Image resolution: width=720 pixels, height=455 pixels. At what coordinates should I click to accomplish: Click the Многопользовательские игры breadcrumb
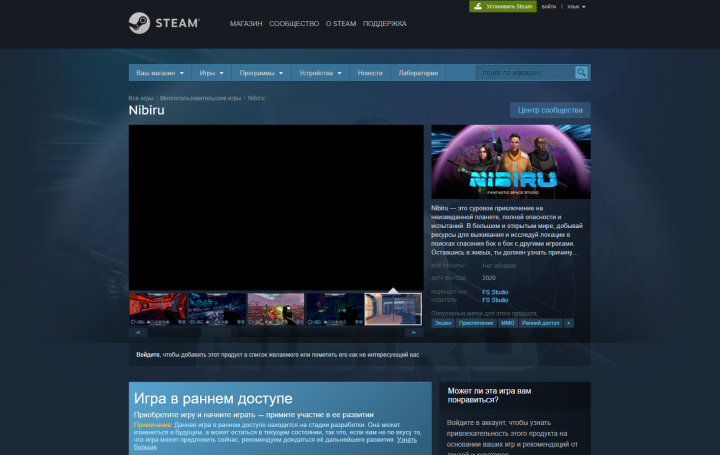click(x=200, y=98)
